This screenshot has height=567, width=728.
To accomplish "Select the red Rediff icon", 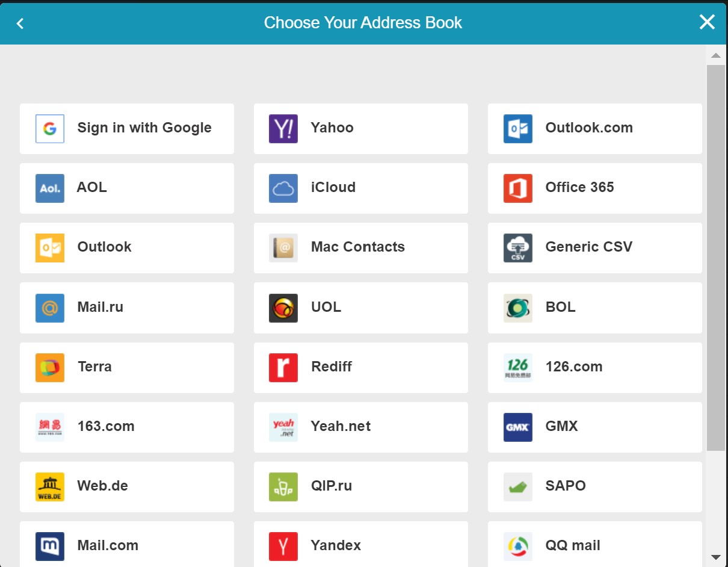I will click(283, 368).
